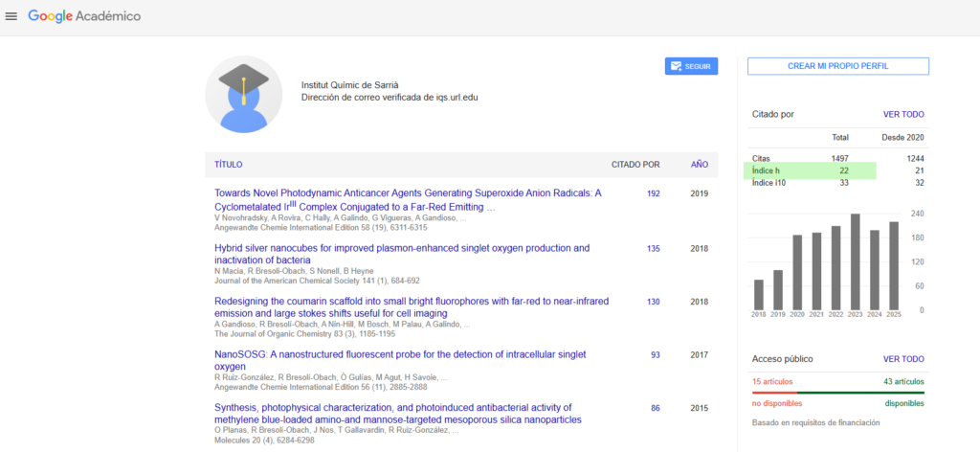980x452 pixels.
Task: Click the 135 citation count link
Action: 653,248
